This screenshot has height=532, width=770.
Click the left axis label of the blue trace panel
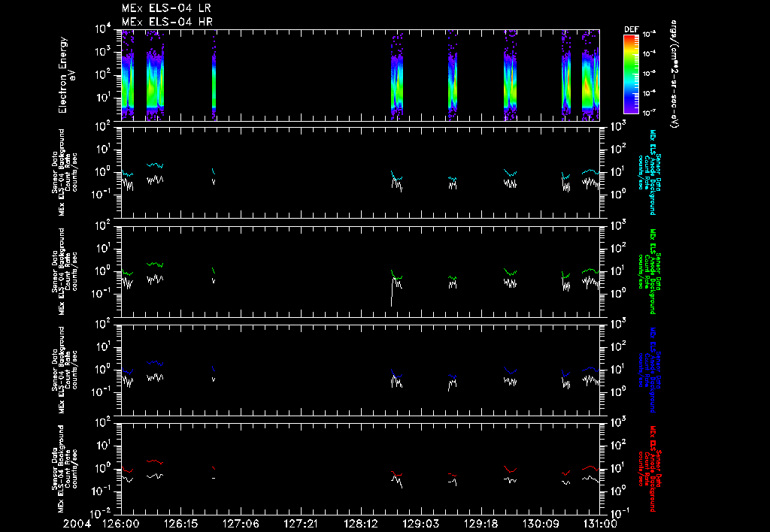tap(65, 370)
